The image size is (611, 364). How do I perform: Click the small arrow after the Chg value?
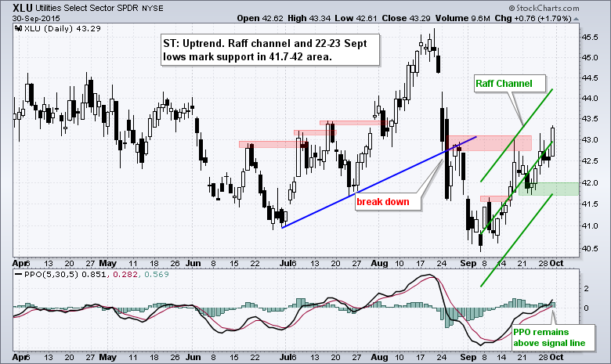[x=577, y=19]
